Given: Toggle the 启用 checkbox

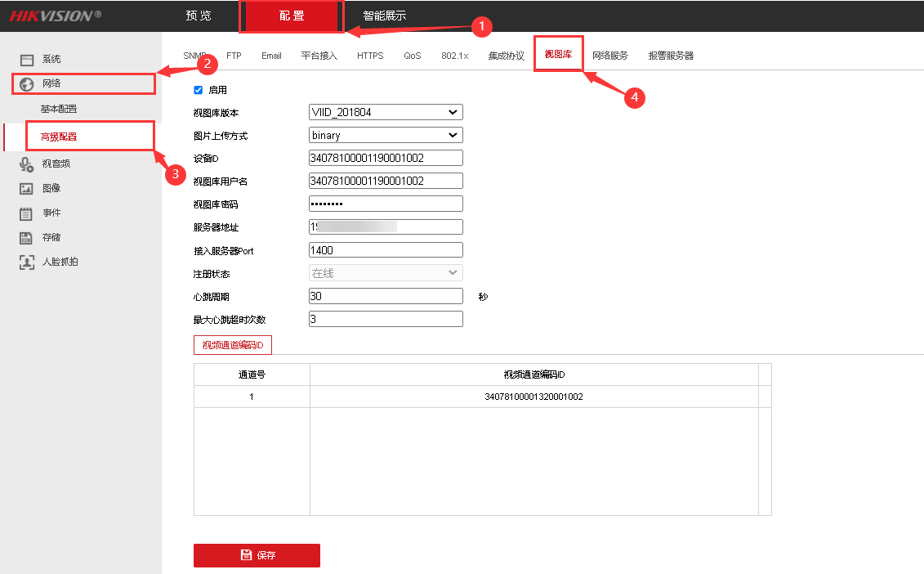Looking at the screenshot, I should click(198, 90).
